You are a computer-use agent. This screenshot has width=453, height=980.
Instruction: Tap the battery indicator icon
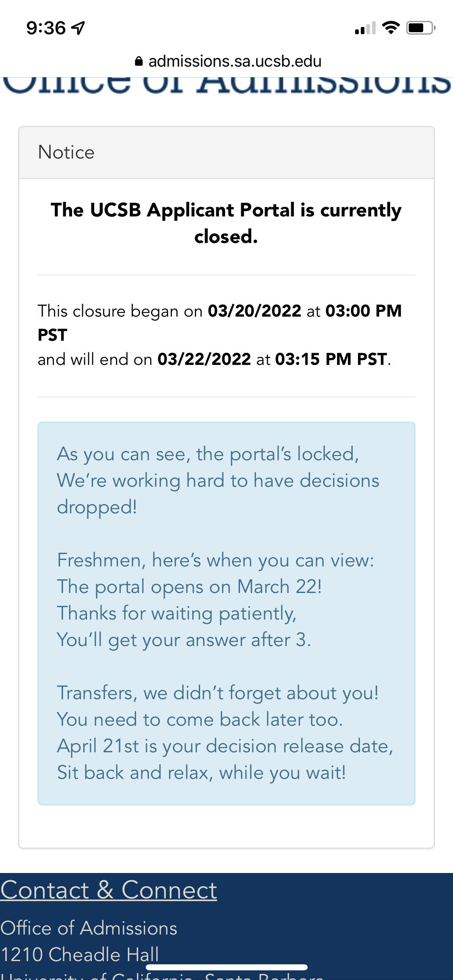[421, 28]
